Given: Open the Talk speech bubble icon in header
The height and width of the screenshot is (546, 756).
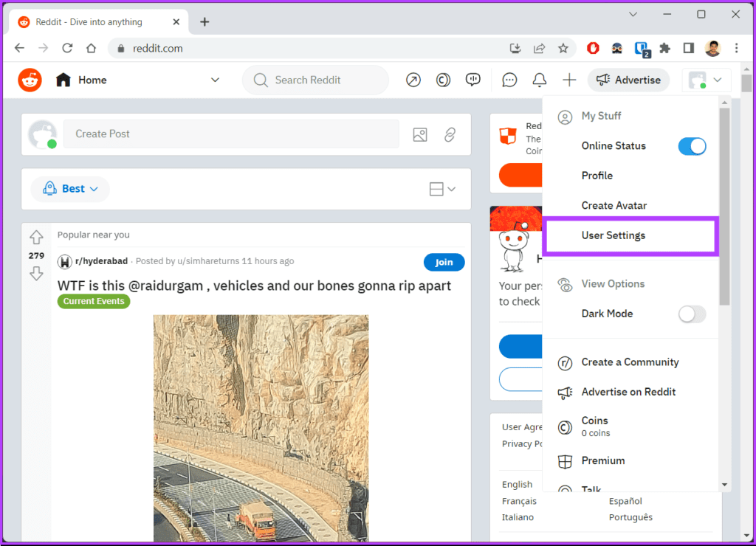Looking at the screenshot, I should click(473, 80).
